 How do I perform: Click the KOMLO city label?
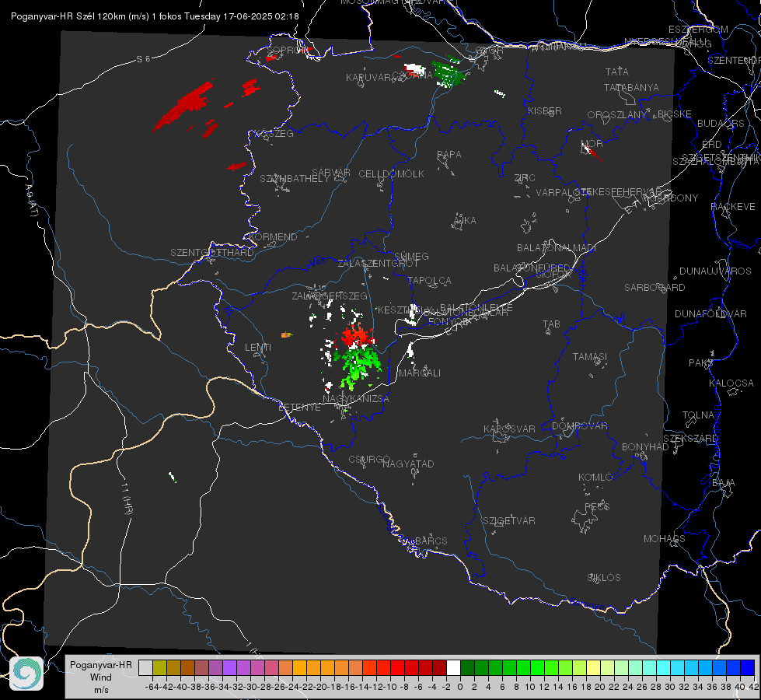pos(595,478)
